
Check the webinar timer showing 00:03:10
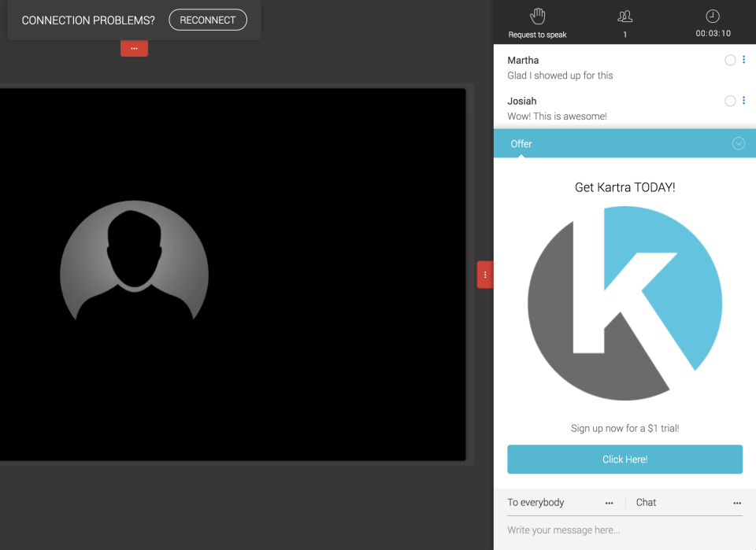(x=712, y=34)
